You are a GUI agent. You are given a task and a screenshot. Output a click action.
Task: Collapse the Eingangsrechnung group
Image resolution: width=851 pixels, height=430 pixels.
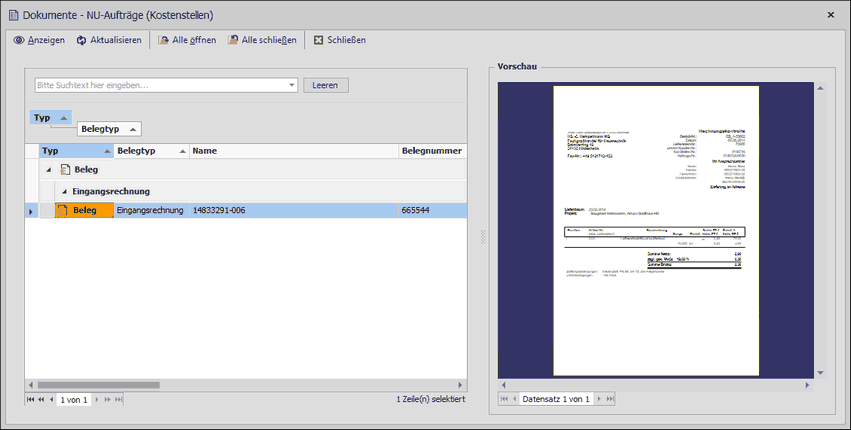(64, 191)
